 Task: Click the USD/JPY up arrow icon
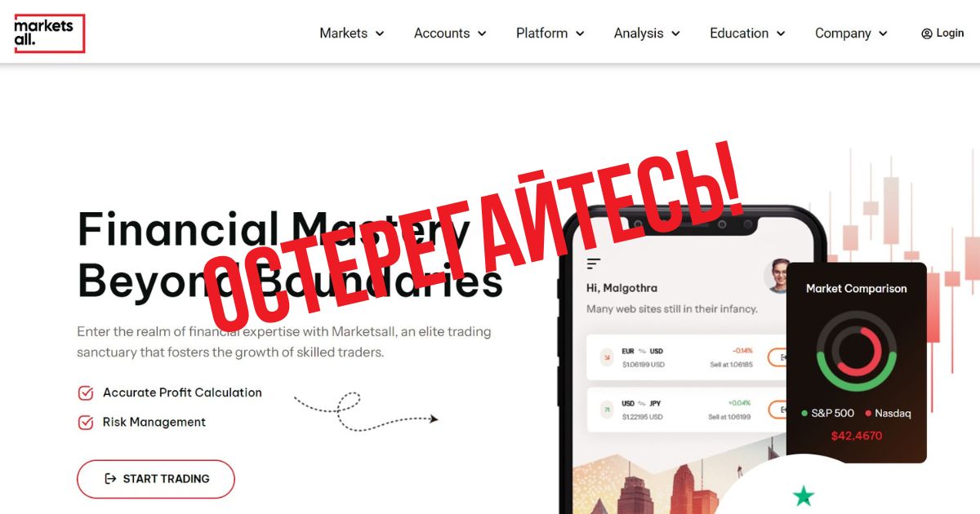(x=607, y=410)
